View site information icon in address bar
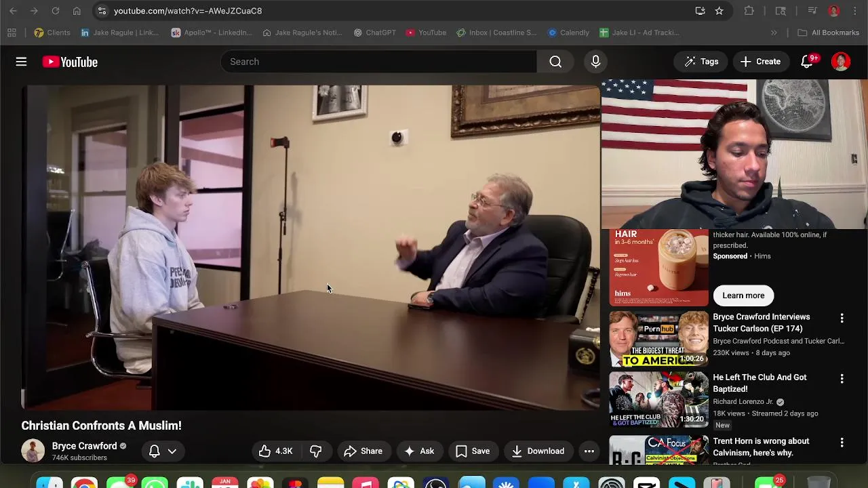 102,11
